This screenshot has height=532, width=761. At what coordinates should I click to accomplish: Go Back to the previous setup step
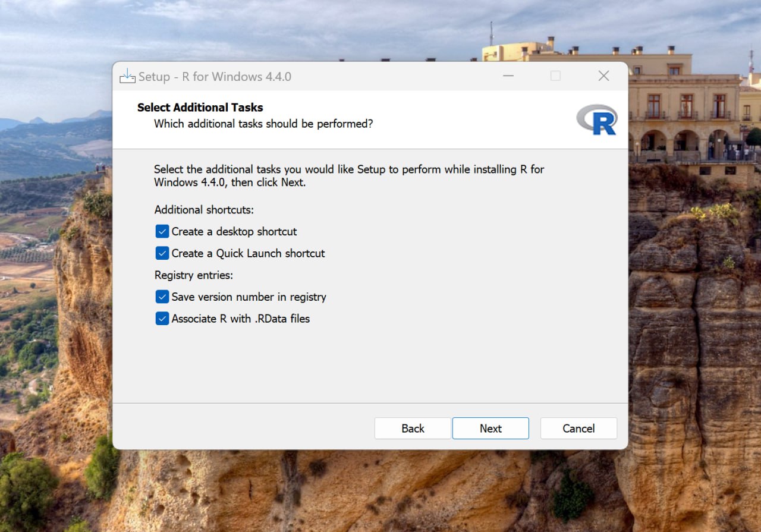click(x=413, y=428)
